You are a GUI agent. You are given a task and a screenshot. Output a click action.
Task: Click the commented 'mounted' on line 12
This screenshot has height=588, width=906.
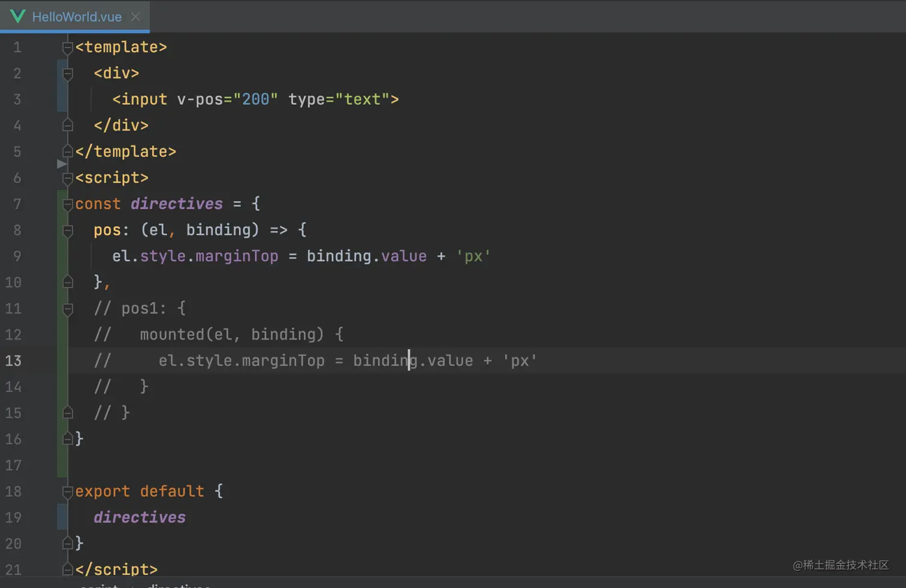(172, 335)
